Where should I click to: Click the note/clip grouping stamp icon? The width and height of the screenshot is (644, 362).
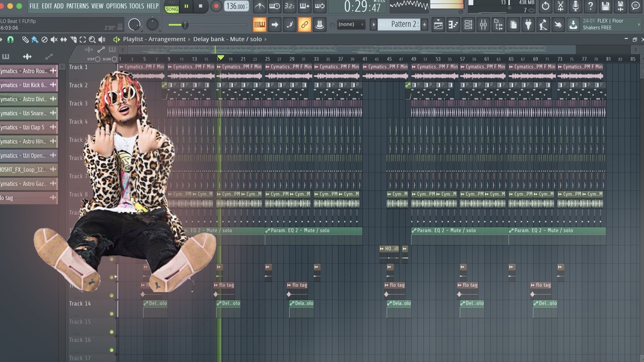tap(319, 24)
